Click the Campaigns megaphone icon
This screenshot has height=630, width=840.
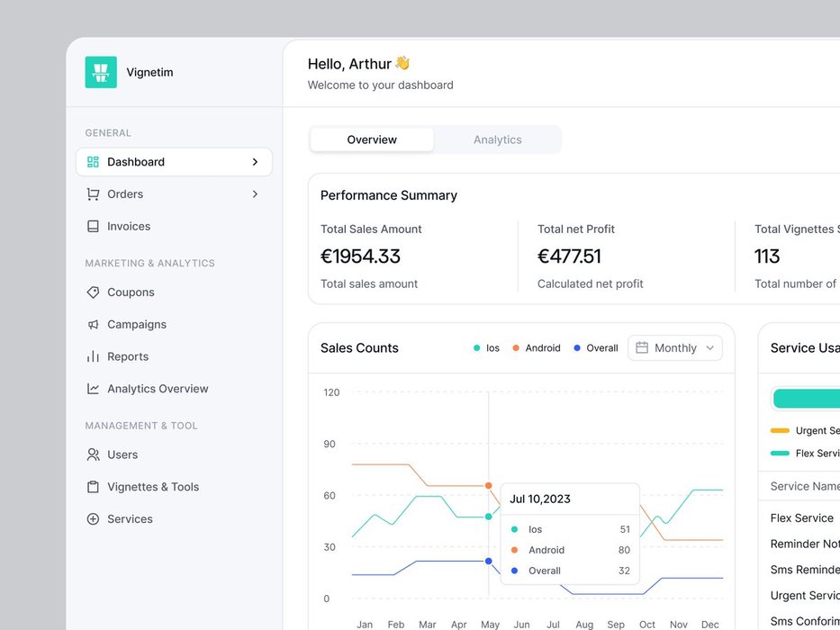(x=93, y=325)
